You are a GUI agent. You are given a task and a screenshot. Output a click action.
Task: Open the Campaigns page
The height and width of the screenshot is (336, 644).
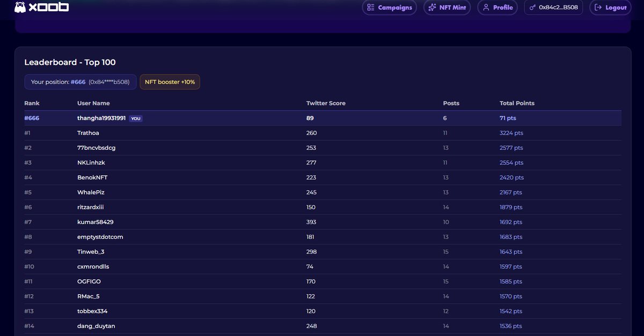[x=390, y=8]
